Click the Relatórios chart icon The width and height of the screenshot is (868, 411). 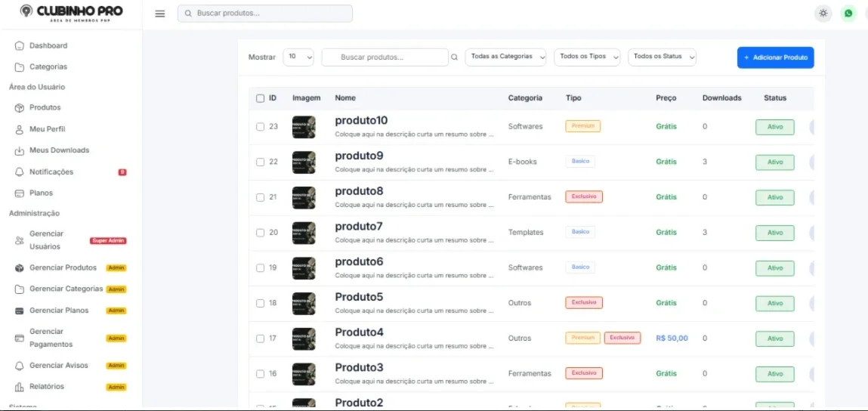[x=20, y=387]
